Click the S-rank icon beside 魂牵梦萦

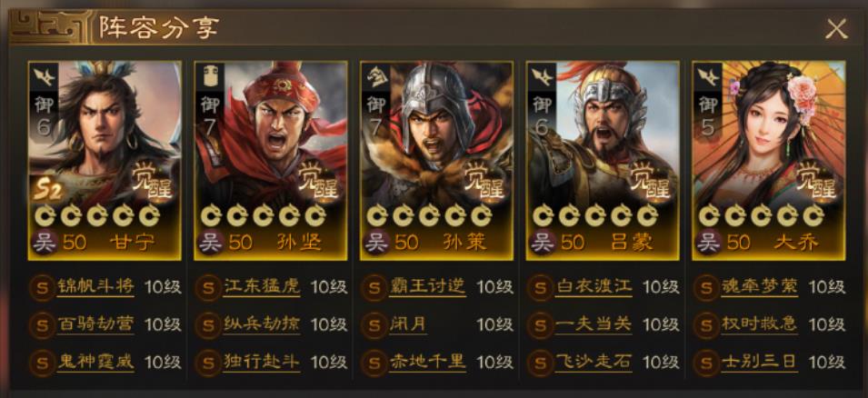click(706, 288)
